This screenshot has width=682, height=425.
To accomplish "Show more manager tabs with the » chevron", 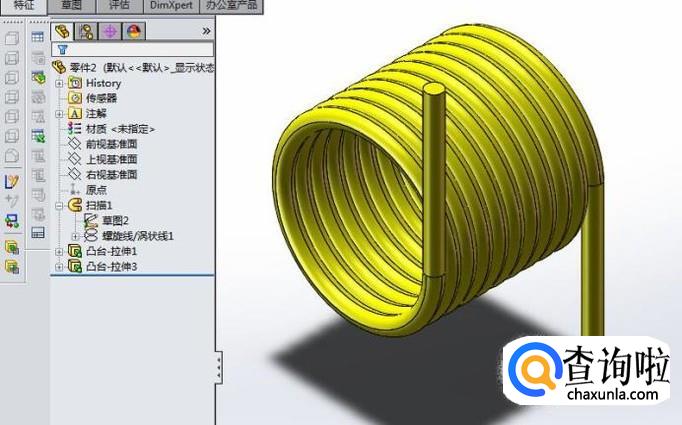I will [206, 31].
